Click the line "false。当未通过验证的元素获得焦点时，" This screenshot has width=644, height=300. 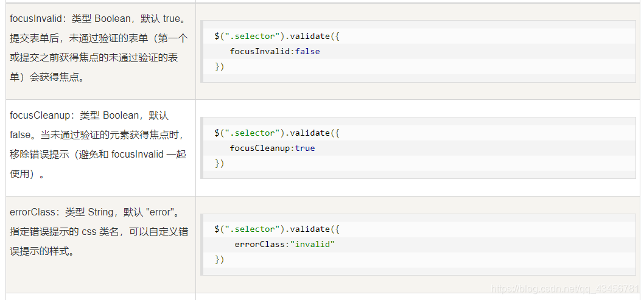(x=97, y=135)
